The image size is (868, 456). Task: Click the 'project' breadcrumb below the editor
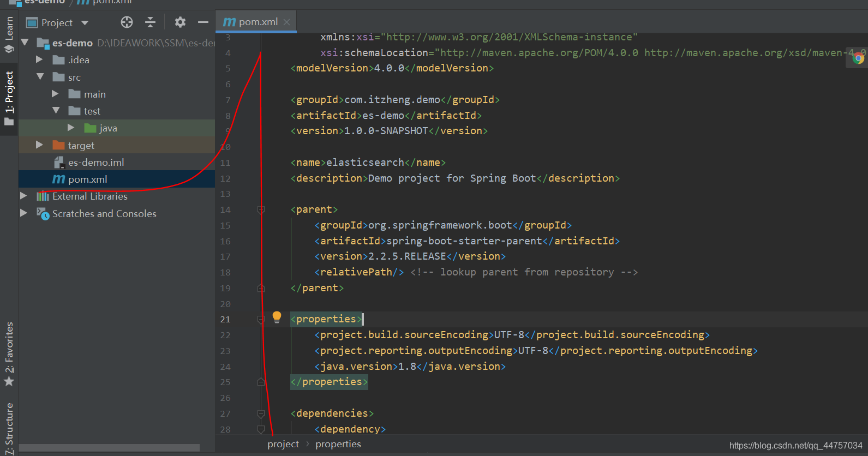click(x=283, y=444)
